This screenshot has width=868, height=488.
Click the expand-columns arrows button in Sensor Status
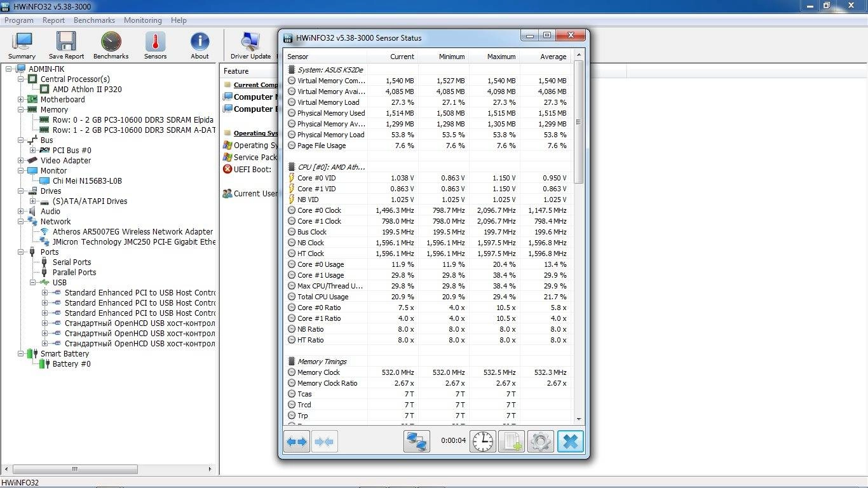click(297, 442)
